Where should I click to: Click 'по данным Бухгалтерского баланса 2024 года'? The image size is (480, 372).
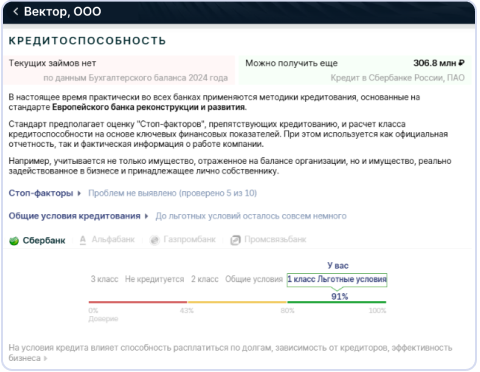pos(136,78)
